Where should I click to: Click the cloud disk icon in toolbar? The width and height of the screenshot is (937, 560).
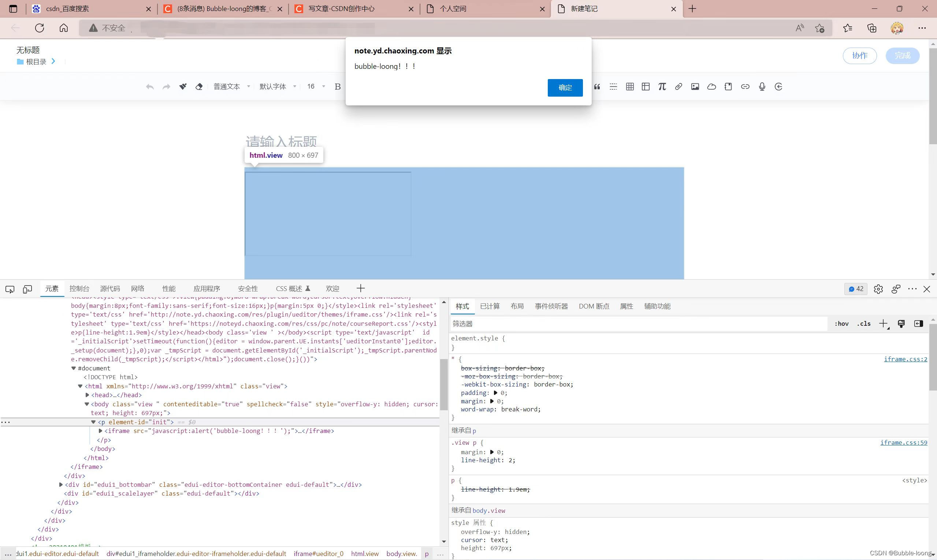711,87
